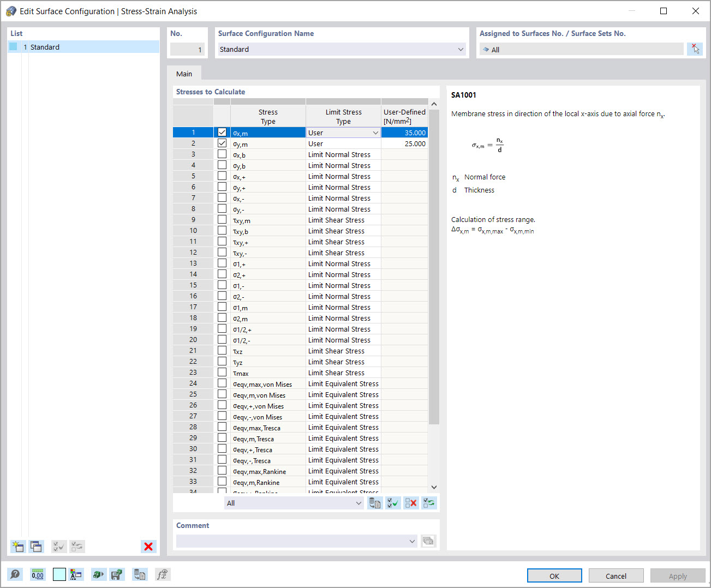Open the Limit Stress Type dropdown for σx,m
Image resolution: width=711 pixels, height=588 pixels.
375,132
